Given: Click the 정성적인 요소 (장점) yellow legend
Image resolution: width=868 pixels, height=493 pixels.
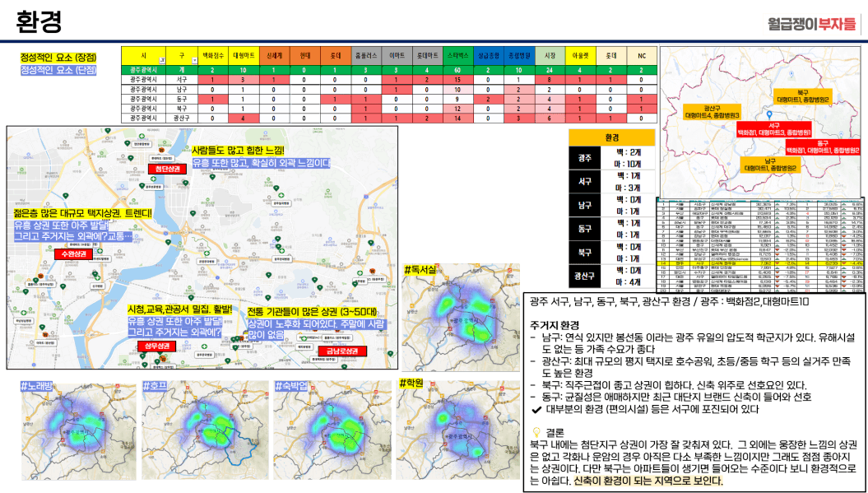Looking at the screenshot, I should click(58, 58).
